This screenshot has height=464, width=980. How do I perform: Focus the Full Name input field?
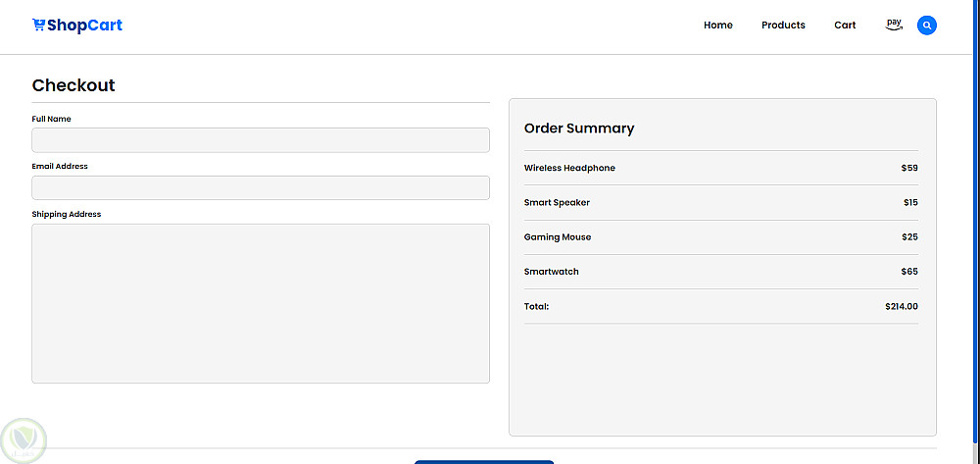click(x=261, y=140)
